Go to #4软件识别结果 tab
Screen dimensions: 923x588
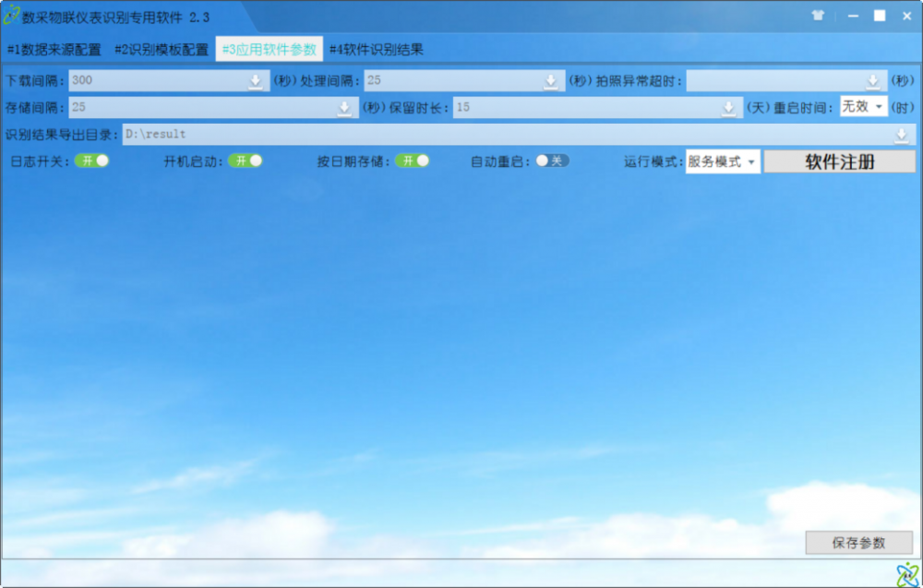(x=377, y=50)
